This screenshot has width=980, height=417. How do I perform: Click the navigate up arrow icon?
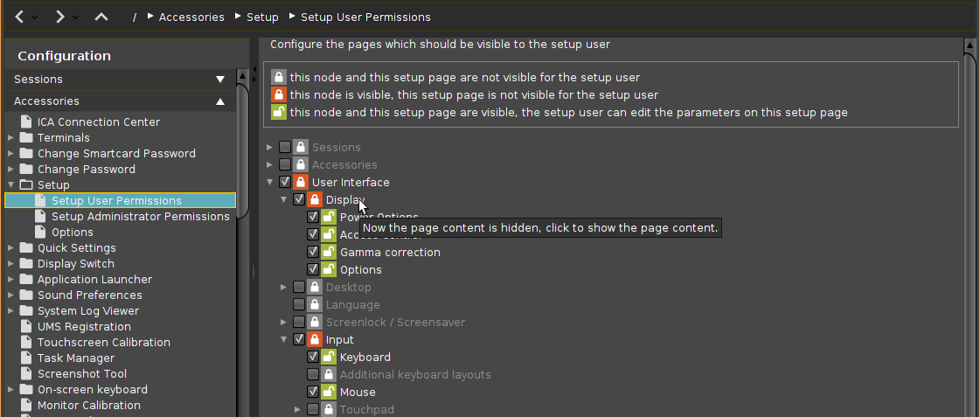tap(101, 17)
